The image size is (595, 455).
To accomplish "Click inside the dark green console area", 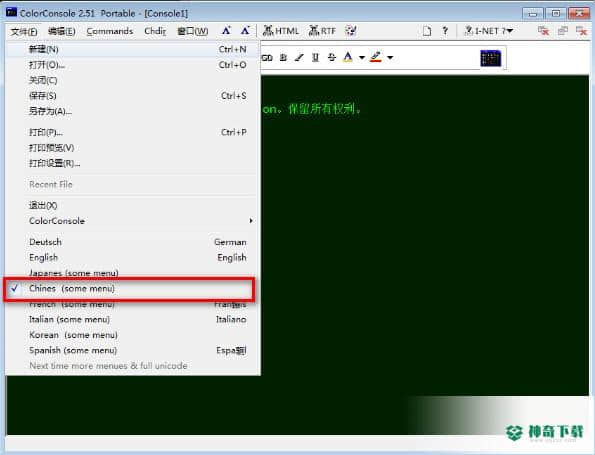I will [424, 235].
